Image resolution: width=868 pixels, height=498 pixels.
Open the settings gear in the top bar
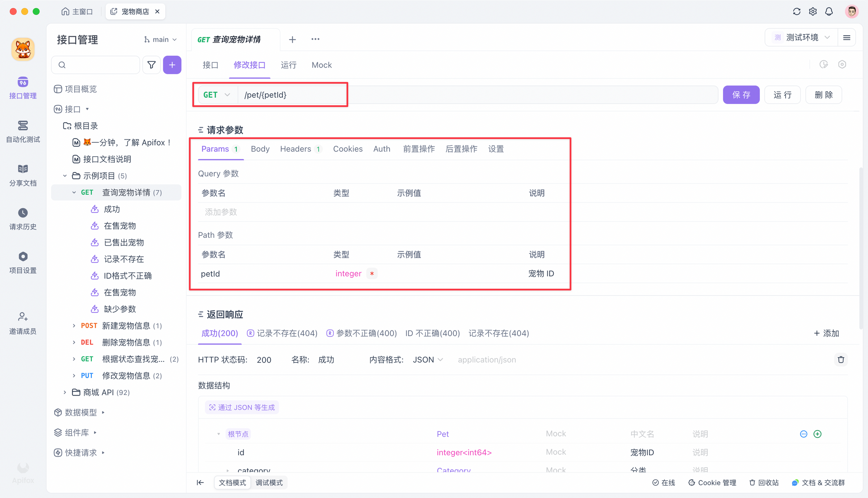pos(813,11)
